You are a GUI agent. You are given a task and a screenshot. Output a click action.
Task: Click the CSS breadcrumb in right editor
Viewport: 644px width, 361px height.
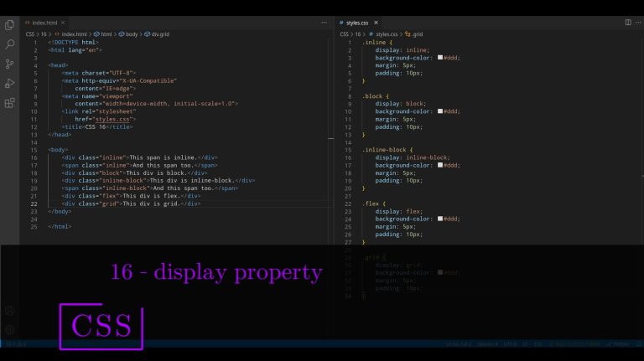[344, 34]
